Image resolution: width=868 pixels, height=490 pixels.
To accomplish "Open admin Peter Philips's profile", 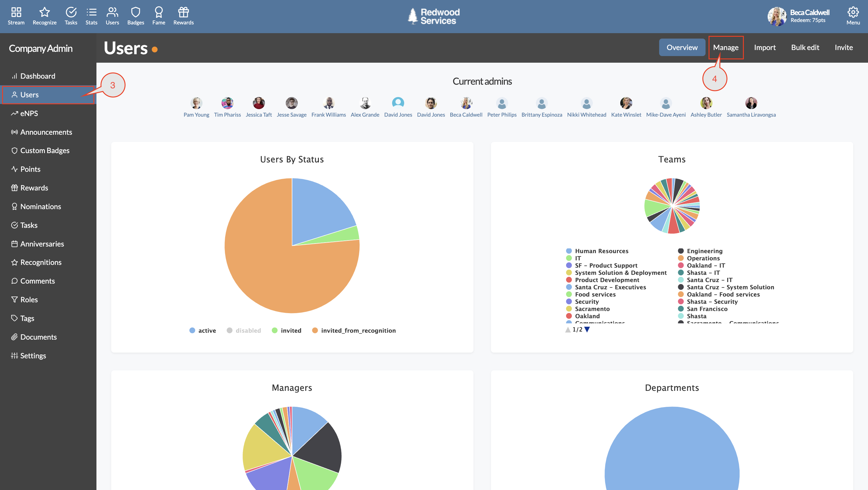I will pyautogui.click(x=502, y=107).
